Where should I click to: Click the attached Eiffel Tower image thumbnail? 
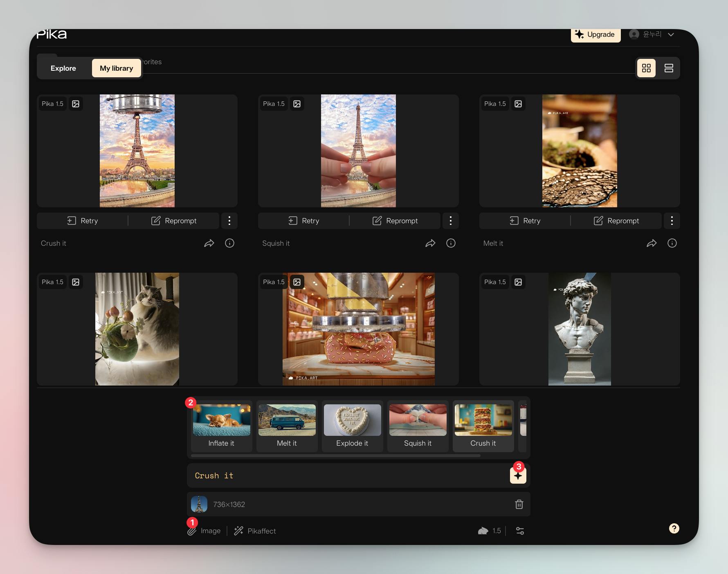coord(199,504)
